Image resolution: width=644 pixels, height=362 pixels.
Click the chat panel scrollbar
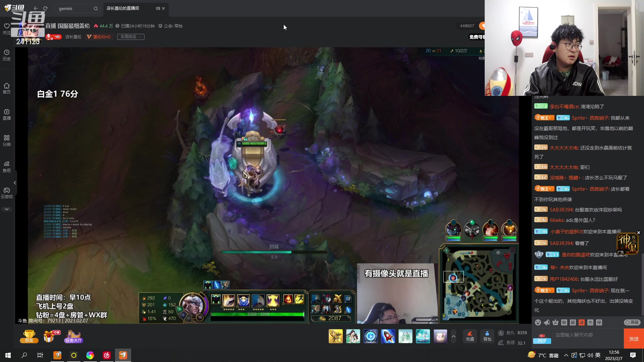pos(643,285)
